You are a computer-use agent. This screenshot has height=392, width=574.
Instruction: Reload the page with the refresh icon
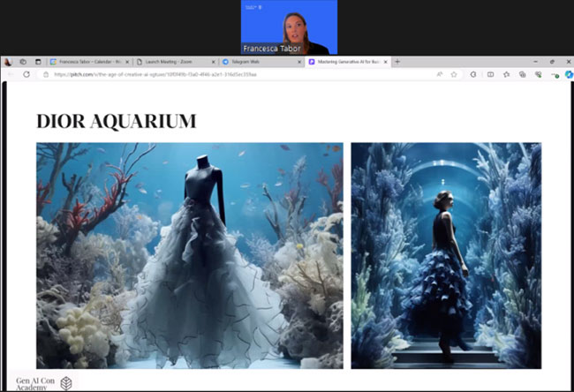[26, 74]
